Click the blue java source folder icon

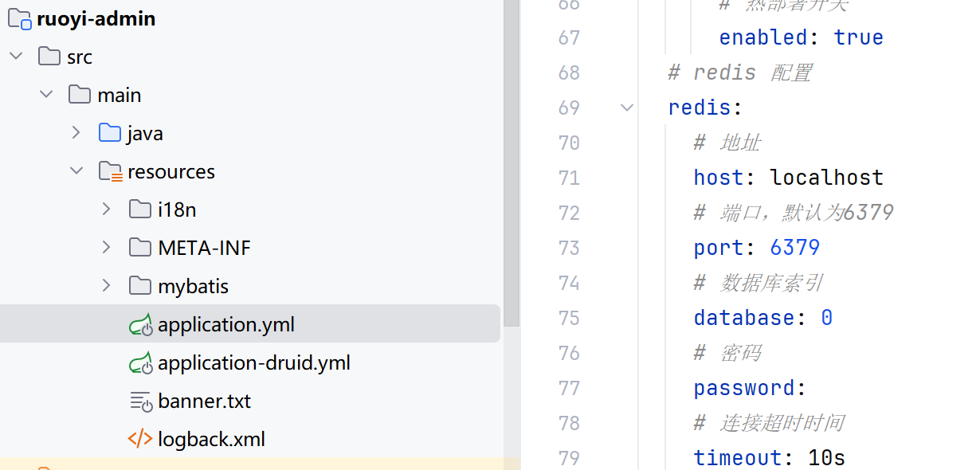point(110,132)
